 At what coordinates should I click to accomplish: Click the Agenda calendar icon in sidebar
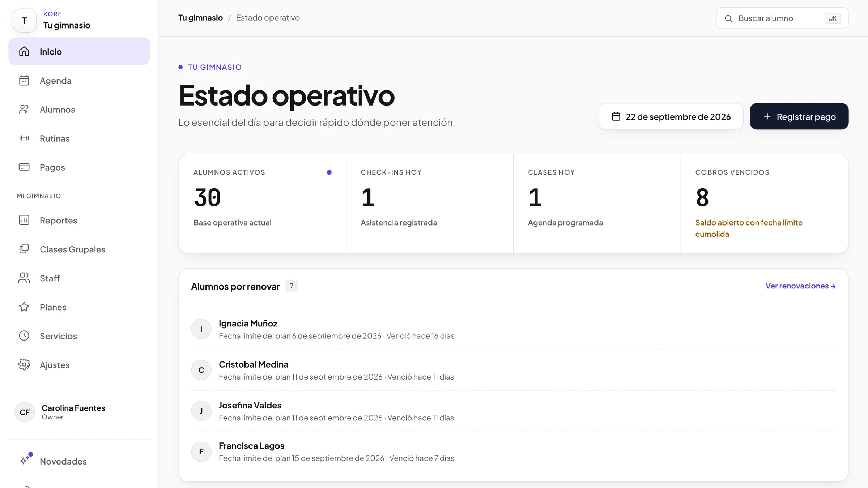coord(24,80)
